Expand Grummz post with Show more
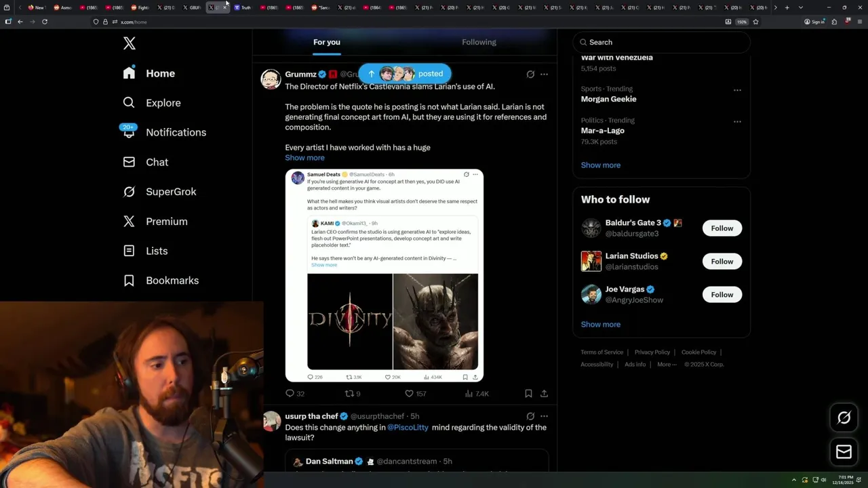 (304, 158)
